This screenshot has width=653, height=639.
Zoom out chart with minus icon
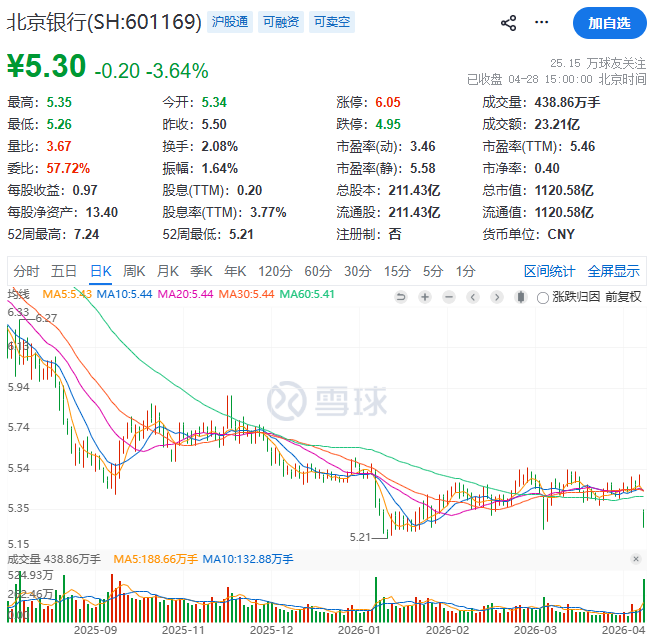coord(449,297)
